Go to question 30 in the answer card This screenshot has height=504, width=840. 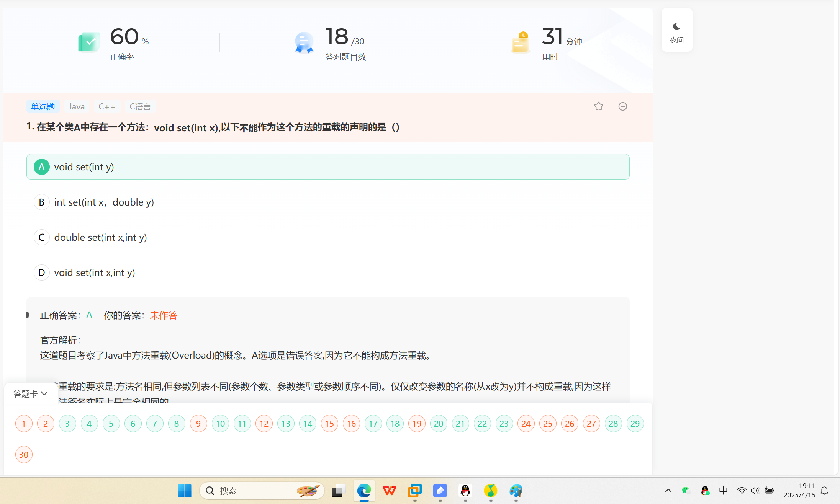[x=24, y=455]
